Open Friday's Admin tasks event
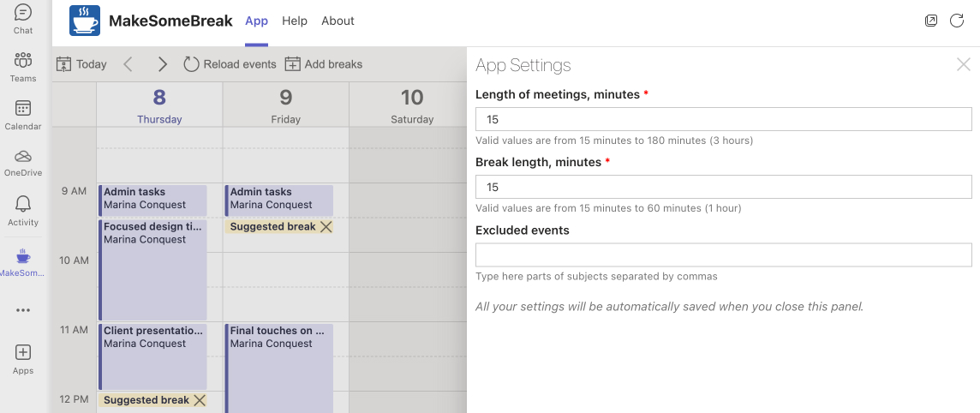Screen dimensions: 980x413 [278, 200]
